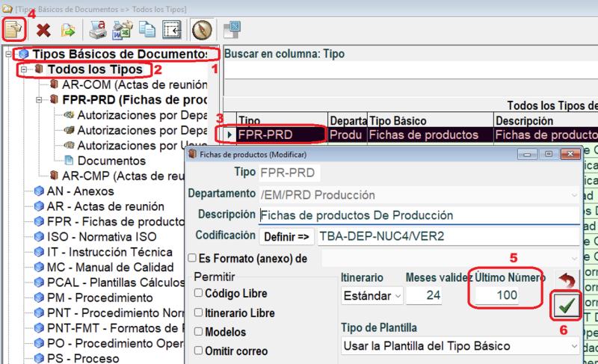Viewport: 598px width, 364px height.
Task: Click the modify document toolbar icon
Action: (x=16, y=31)
